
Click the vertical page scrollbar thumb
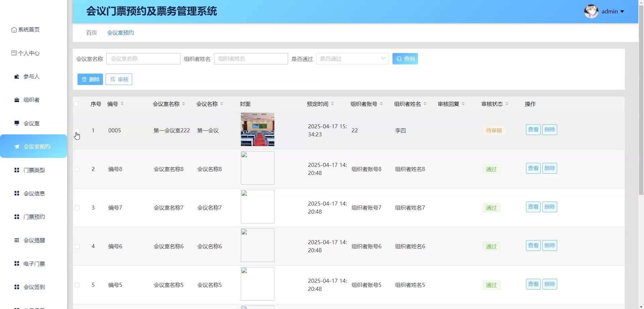[x=641, y=101]
